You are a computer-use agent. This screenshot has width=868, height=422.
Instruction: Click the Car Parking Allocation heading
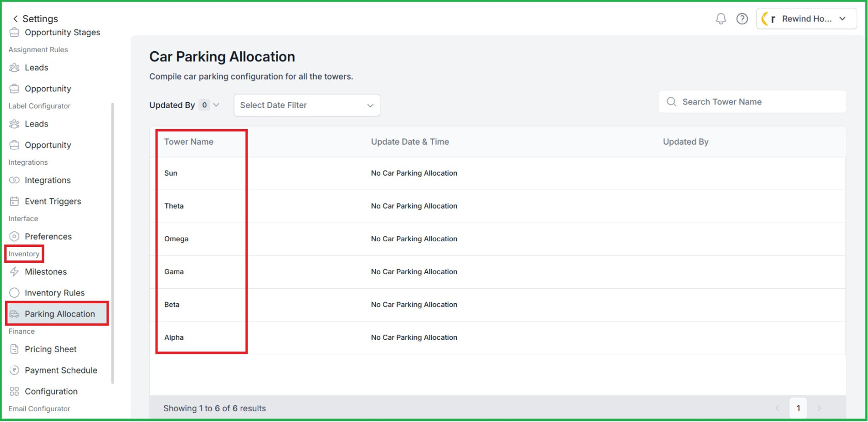coord(222,56)
